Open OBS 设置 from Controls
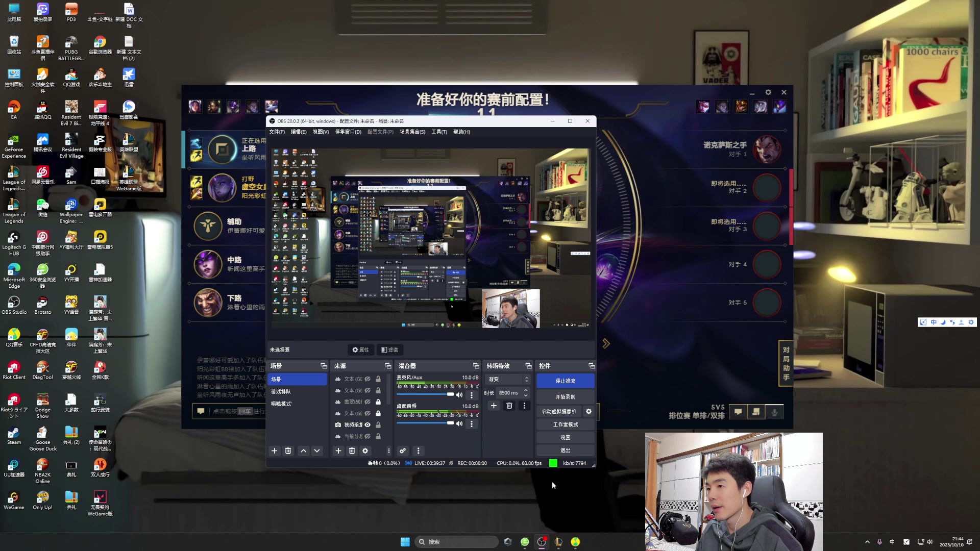 (x=565, y=438)
